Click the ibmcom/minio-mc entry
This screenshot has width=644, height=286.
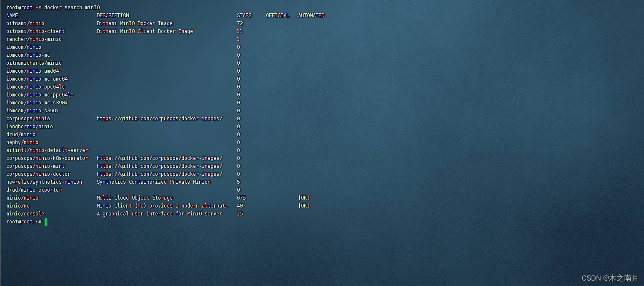coord(28,55)
